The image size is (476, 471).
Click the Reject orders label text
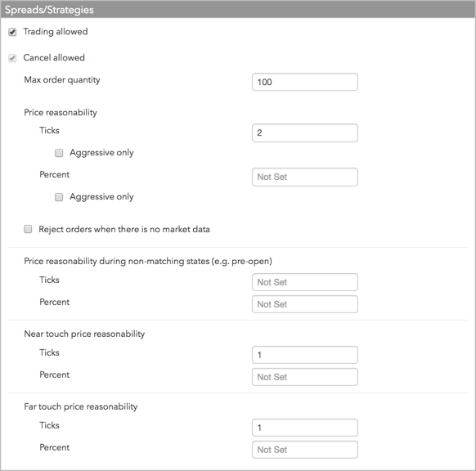click(124, 229)
